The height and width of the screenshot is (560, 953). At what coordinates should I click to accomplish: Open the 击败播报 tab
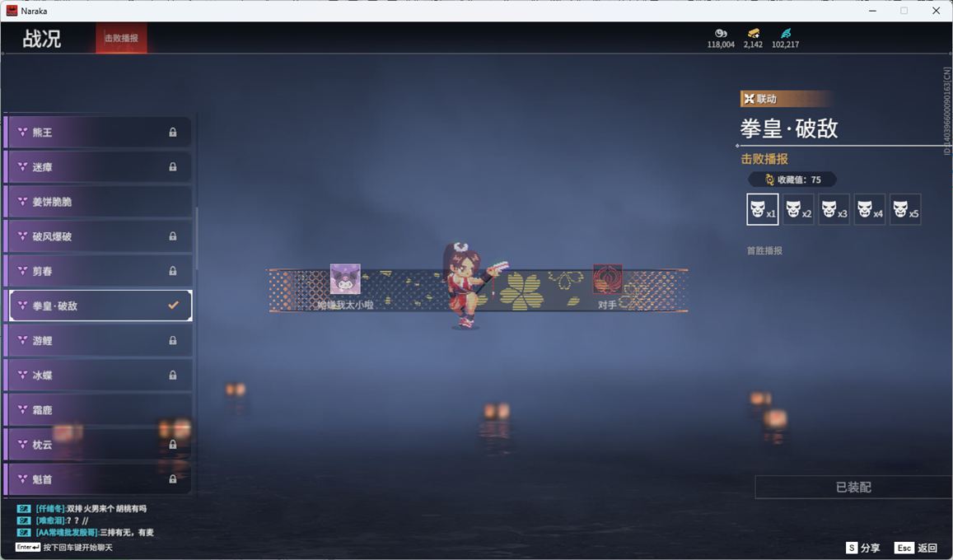(122, 38)
